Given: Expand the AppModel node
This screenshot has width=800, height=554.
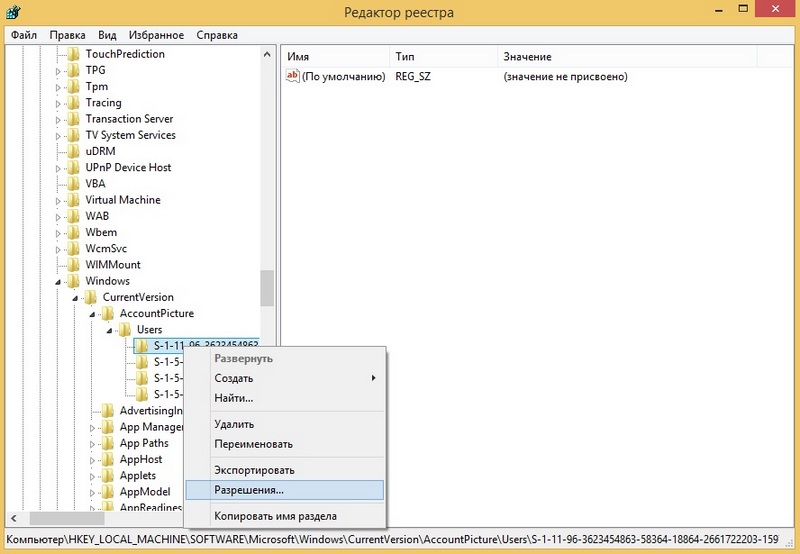Looking at the screenshot, I should click(92, 493).
